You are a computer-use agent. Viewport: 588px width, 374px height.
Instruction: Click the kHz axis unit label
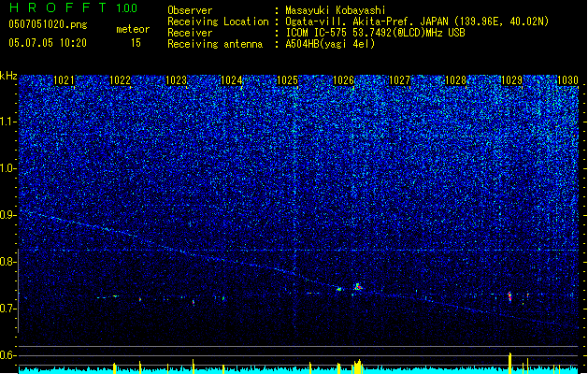pos(8,76)
